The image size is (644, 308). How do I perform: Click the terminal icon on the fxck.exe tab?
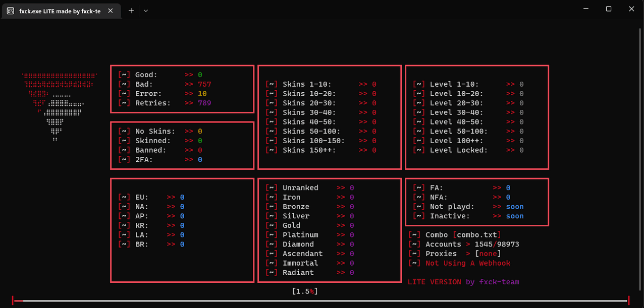coord(10,10)
